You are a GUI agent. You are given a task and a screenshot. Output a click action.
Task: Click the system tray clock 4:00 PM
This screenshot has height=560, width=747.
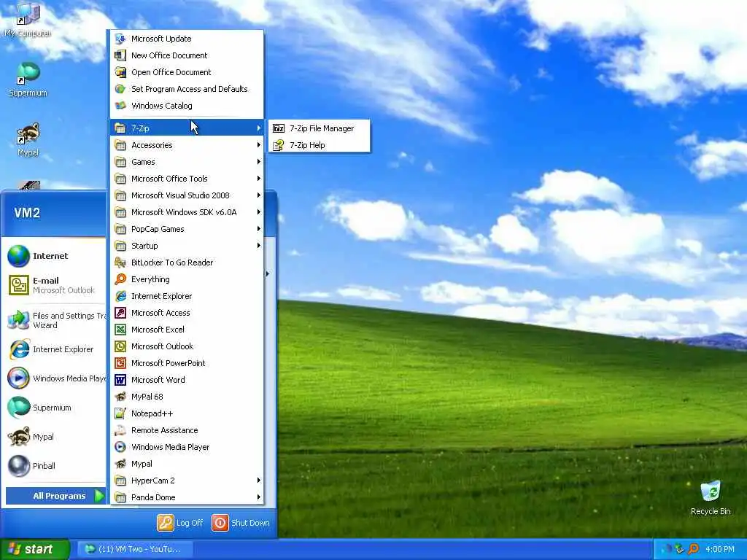pos(720,549)
